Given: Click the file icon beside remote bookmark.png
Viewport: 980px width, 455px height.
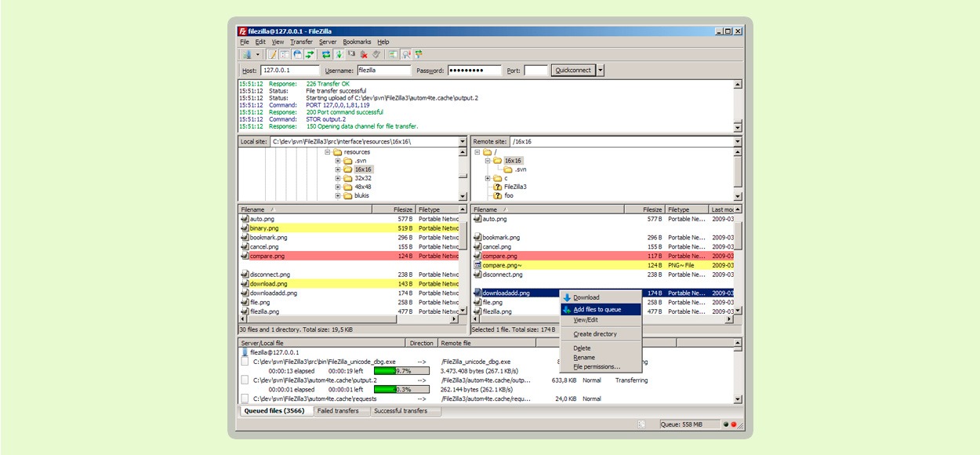Looking at the screenshot, I should [x=477, y=238].
